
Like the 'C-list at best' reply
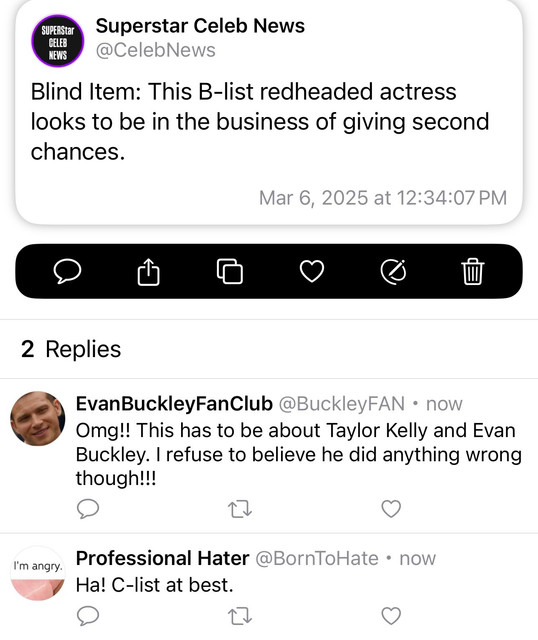click(x=391, y=616)
